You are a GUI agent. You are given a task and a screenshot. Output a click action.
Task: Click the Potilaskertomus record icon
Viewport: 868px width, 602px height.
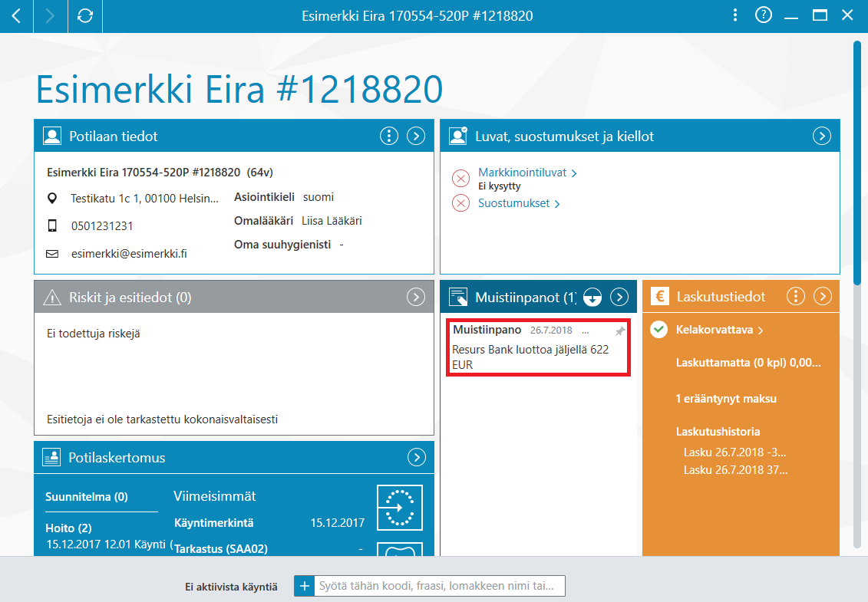(x=51, y=458)
